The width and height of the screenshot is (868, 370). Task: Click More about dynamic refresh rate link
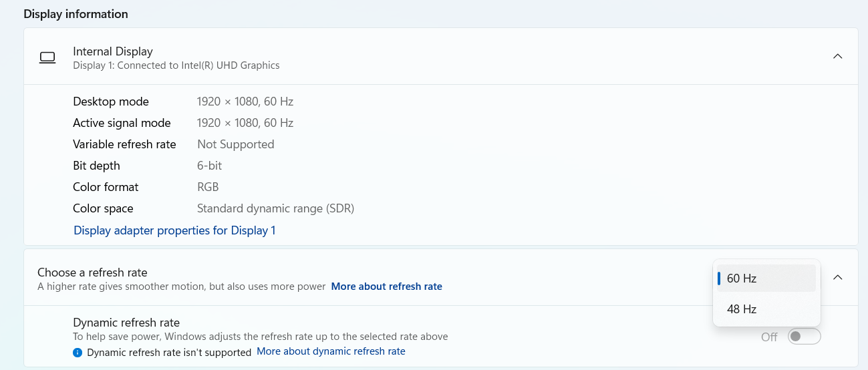click(x=331, y=351)
